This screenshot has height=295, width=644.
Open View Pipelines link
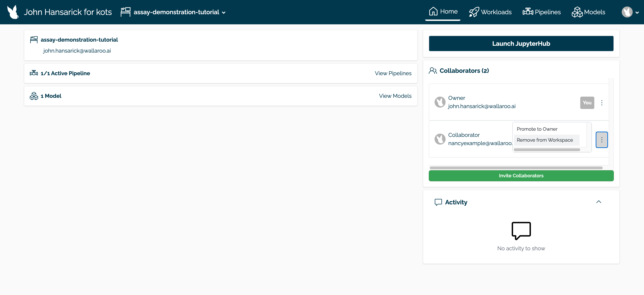pos(393,73)
